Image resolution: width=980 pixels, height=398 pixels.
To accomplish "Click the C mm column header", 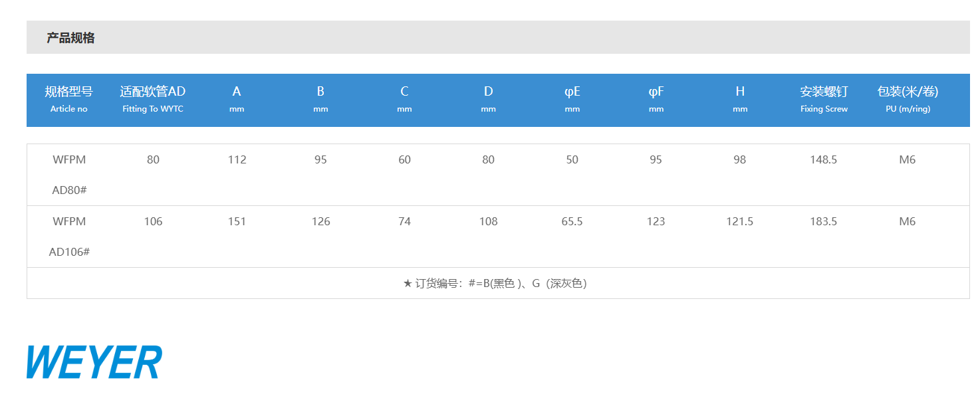I will coord(404,99).
